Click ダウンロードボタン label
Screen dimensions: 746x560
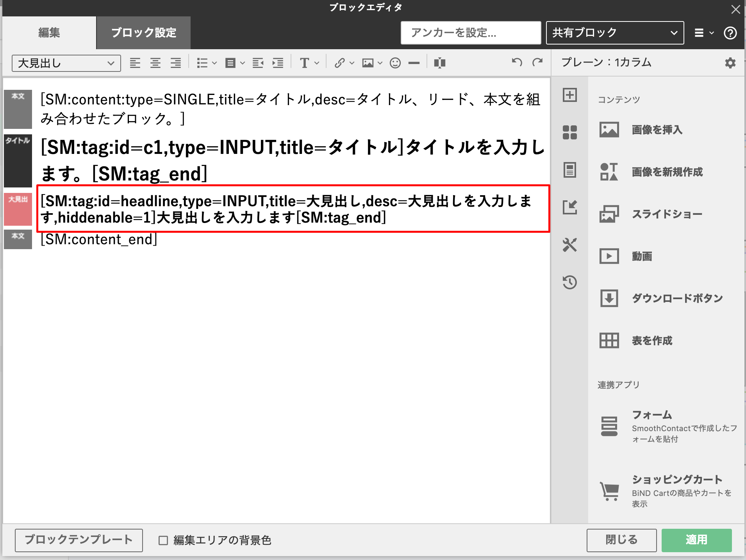pos(677,298)
